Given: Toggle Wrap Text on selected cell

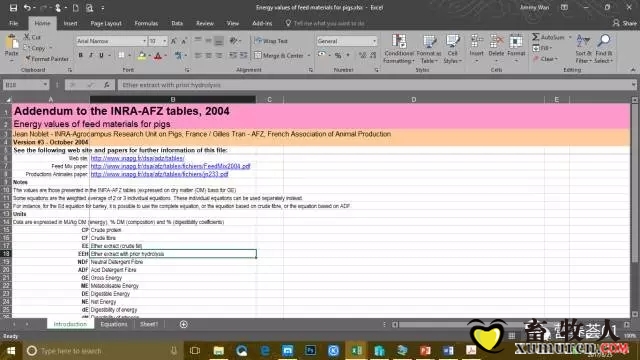Looking at the screenshot, I should (x=271, y=41).
